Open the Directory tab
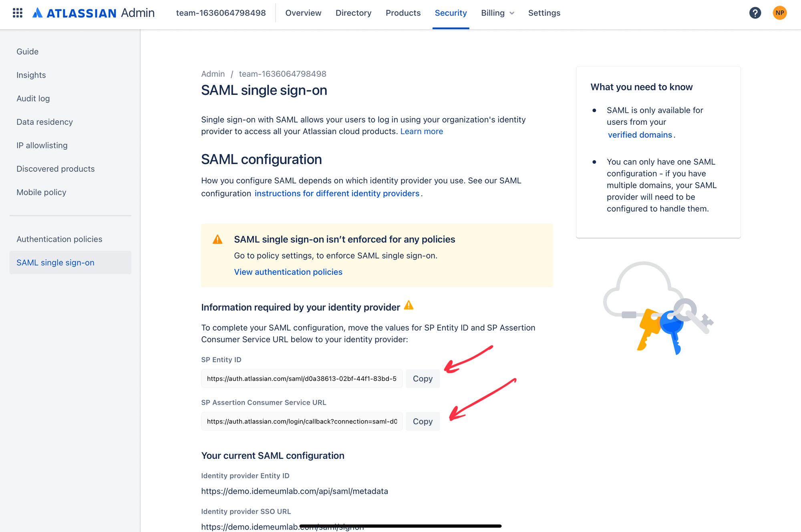The height and width of the screenshot is (532, 801). (353, 13)
